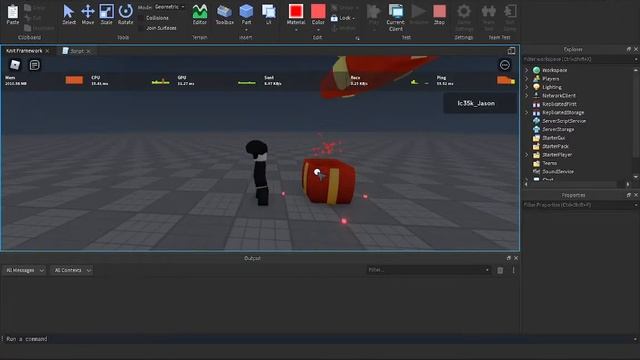Viewport: 640px width, 360px height.
Task: Click the Output filter field
Action: pyautogui.click(x=428, y=270)
